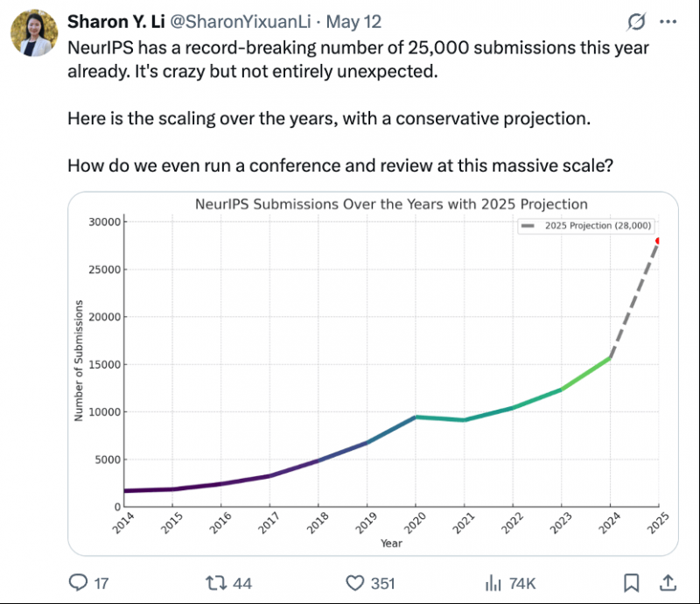
Task: View analytics via the bar chart icon
Action: [x=493, y=583]
